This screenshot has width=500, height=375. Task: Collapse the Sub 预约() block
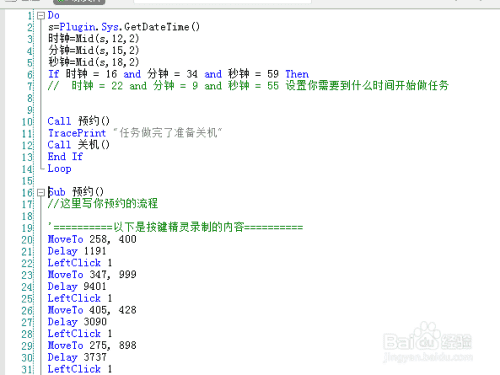coord(41,192)
